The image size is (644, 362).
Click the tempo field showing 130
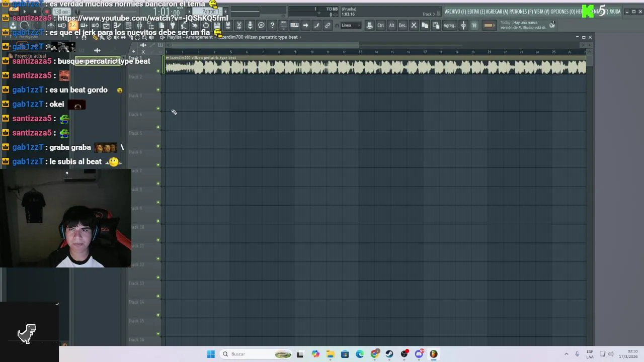pyautogui.click(x=62, y=12)
